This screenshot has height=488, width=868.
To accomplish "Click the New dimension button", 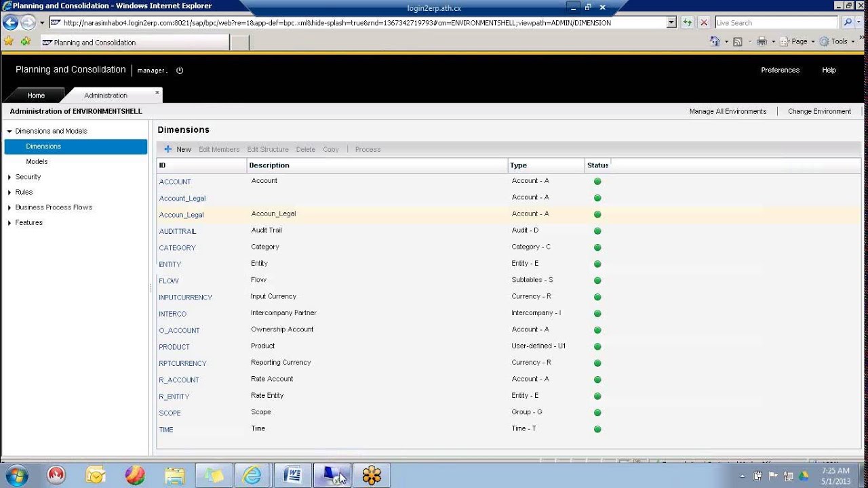I will (178, 149).
